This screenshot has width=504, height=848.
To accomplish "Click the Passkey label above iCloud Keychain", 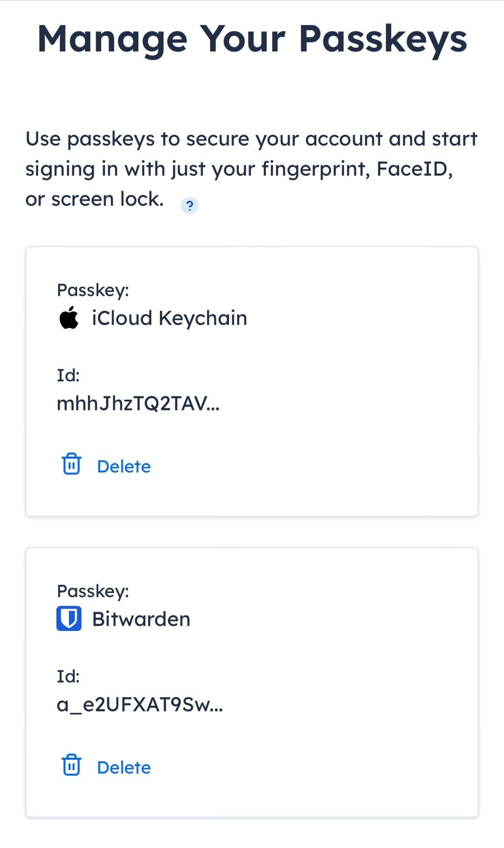I will 93,290.
